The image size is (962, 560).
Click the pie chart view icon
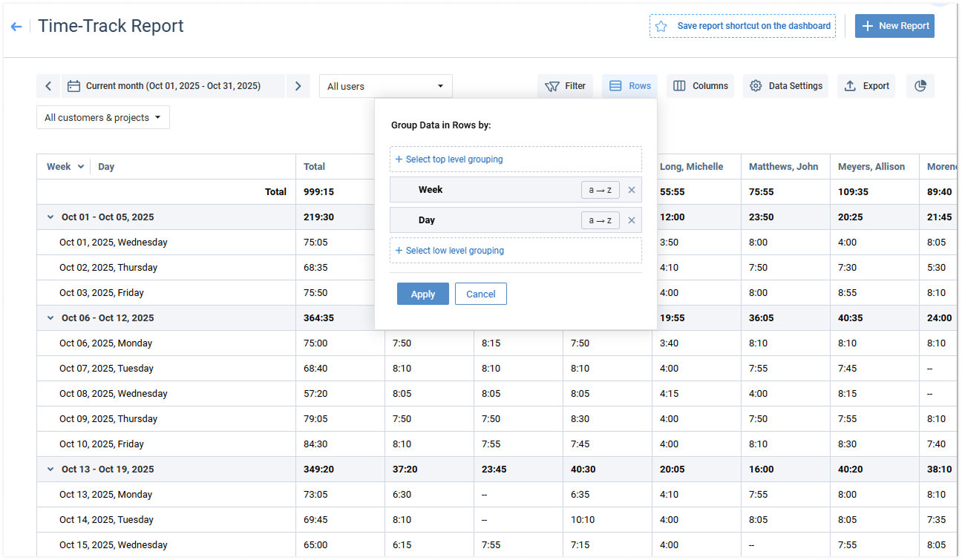920,86
